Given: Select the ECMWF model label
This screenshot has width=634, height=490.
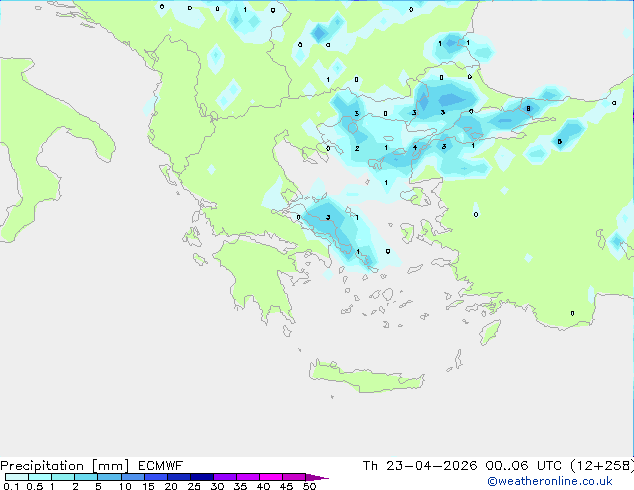Looking at the screenshot, I should (x=161, y=466).
